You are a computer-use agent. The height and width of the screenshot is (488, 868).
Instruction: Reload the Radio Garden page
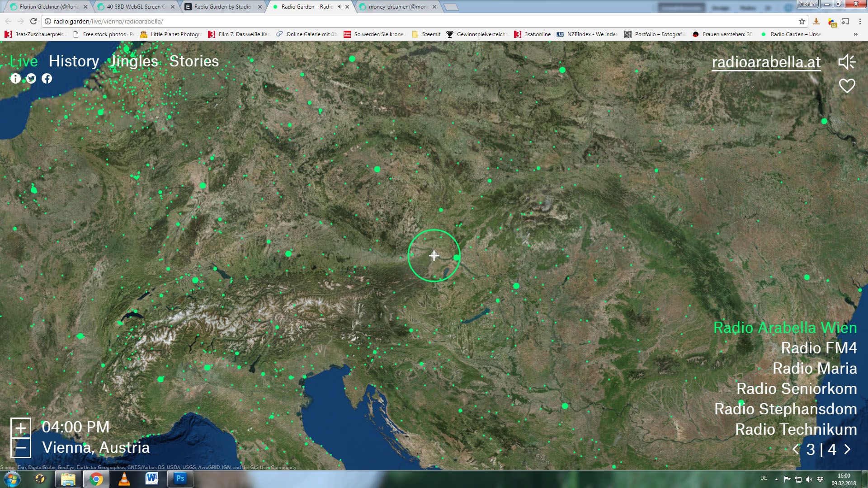pos(33,21)
